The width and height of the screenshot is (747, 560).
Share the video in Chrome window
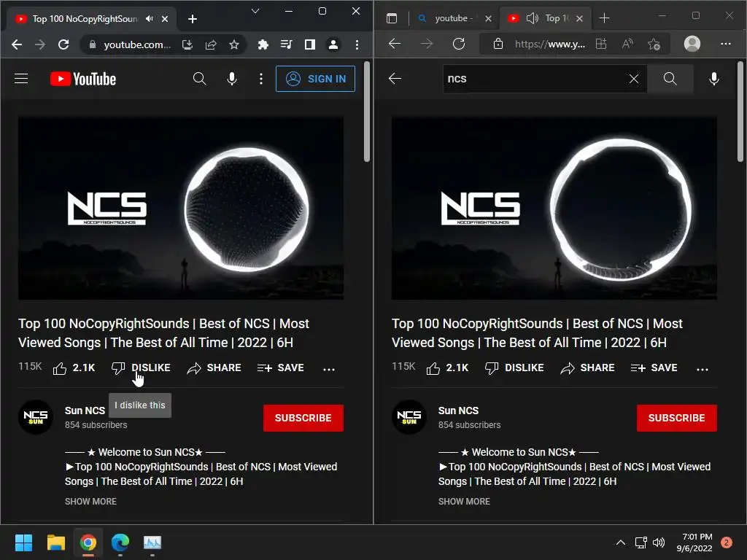tap(214, 368)
